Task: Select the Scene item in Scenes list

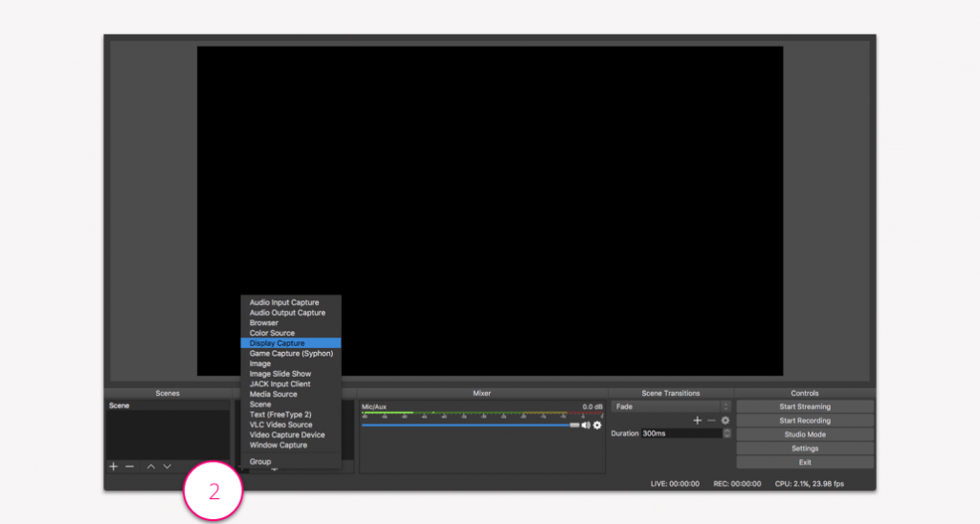Action: [167, 406]
